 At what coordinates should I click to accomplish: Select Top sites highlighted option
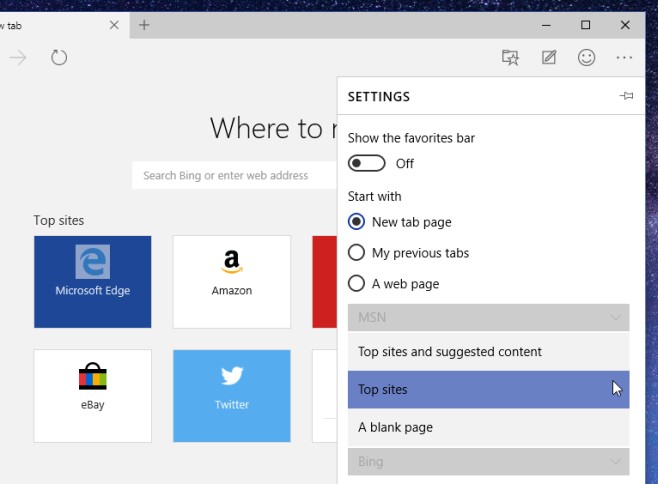click(488, 390)
